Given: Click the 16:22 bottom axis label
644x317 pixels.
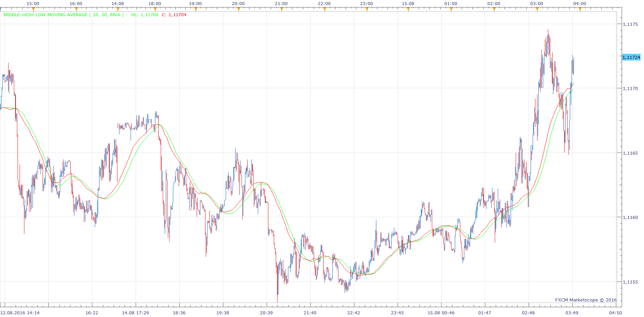Looking at the screenshot, I should coord(92,313).
